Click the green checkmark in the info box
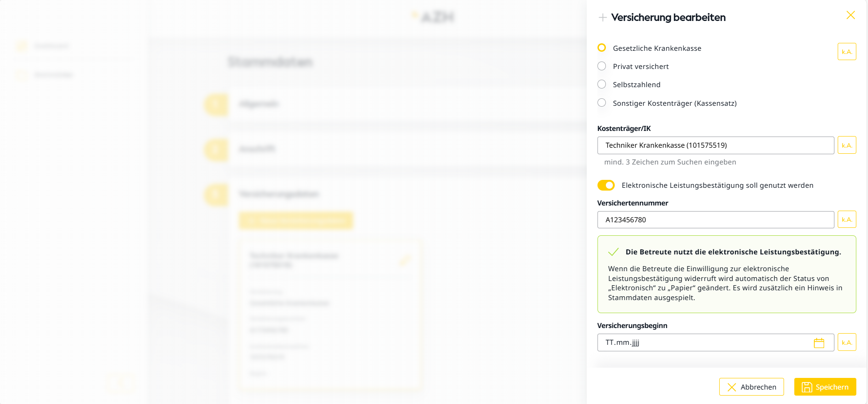This screenshot has height=404, width=868. [613, 252]
